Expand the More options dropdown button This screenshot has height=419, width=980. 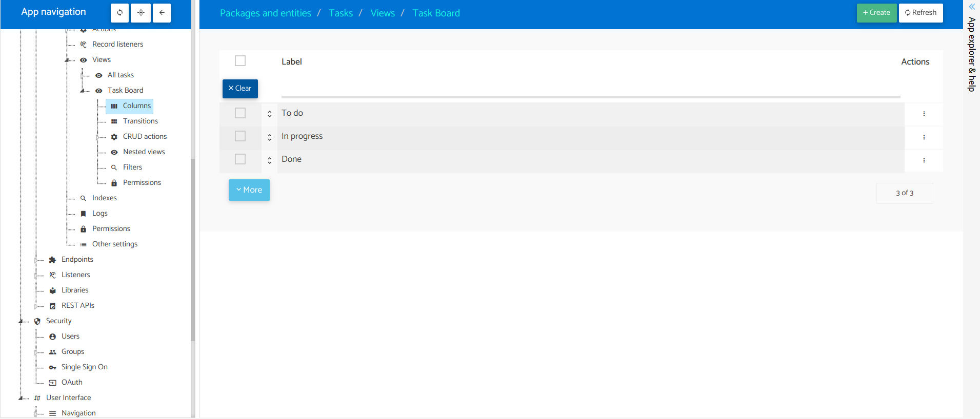tap(249, 190)
